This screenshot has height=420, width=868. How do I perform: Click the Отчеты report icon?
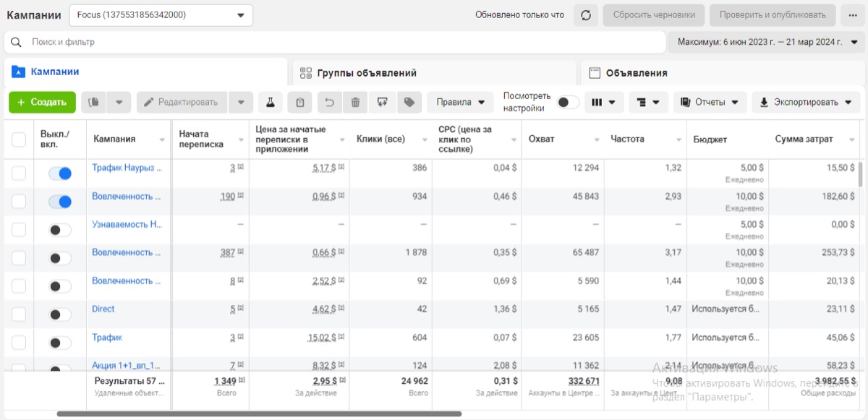tap(686, 102)
